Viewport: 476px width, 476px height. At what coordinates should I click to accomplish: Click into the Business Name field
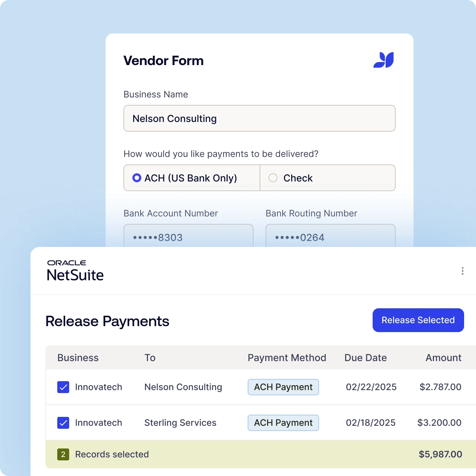click(259, 118)
